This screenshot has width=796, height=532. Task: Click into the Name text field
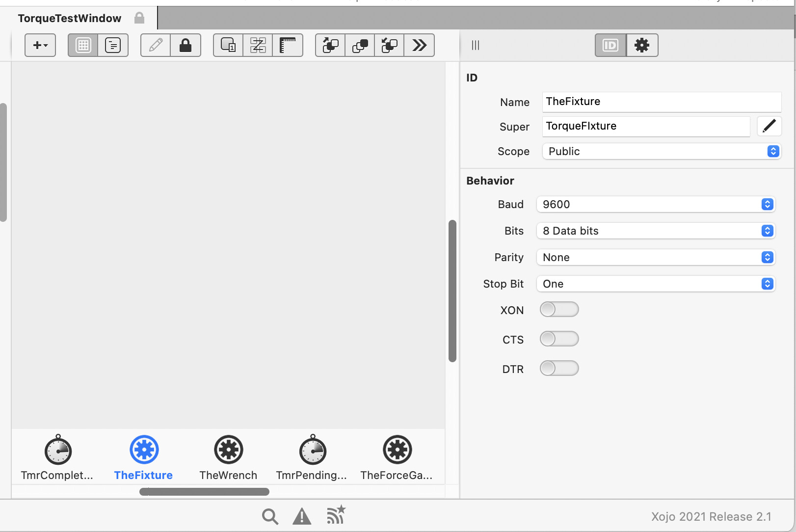tap(661, 102)
